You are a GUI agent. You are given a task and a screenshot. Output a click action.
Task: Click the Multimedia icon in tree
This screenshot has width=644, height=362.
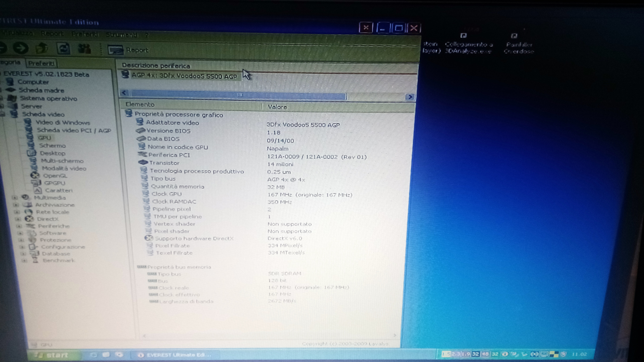pyautogui.click(x=25, y=197)
